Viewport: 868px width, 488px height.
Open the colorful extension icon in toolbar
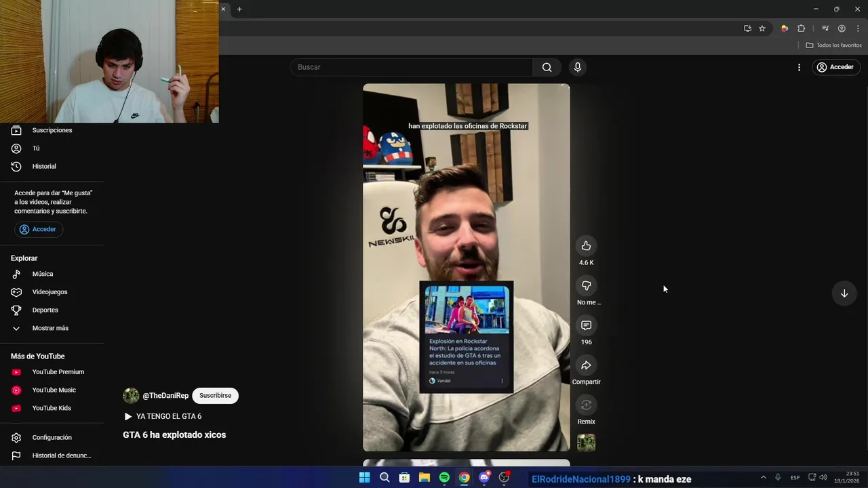coord(785,28)
